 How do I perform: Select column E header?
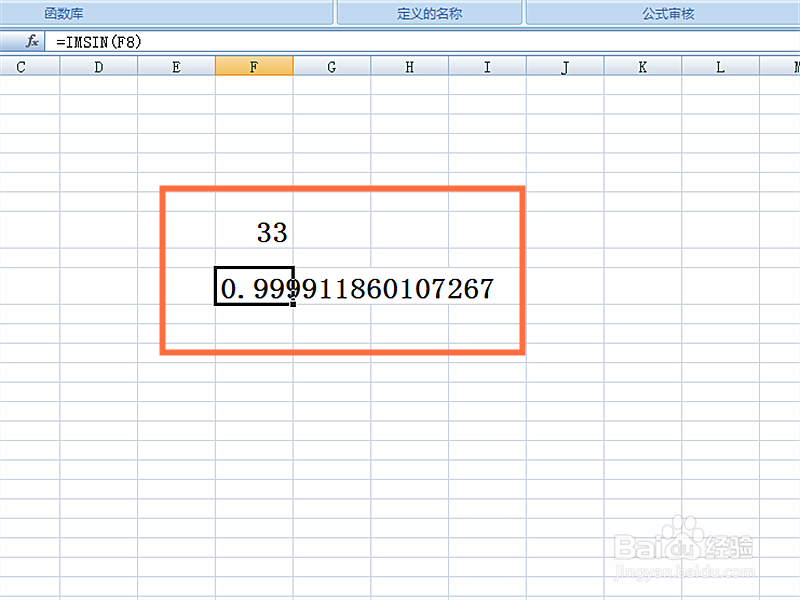click(177, 67)
